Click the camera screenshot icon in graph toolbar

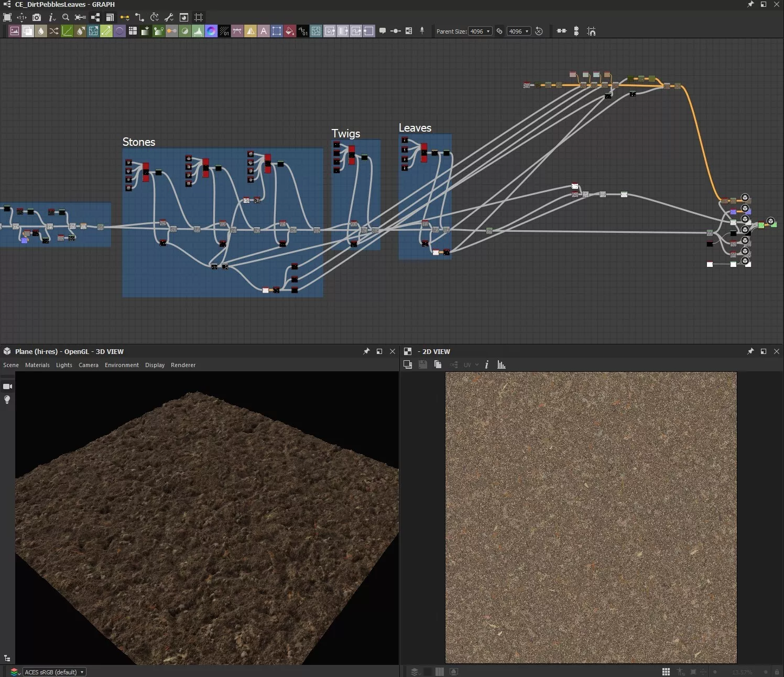pos(37,17)
